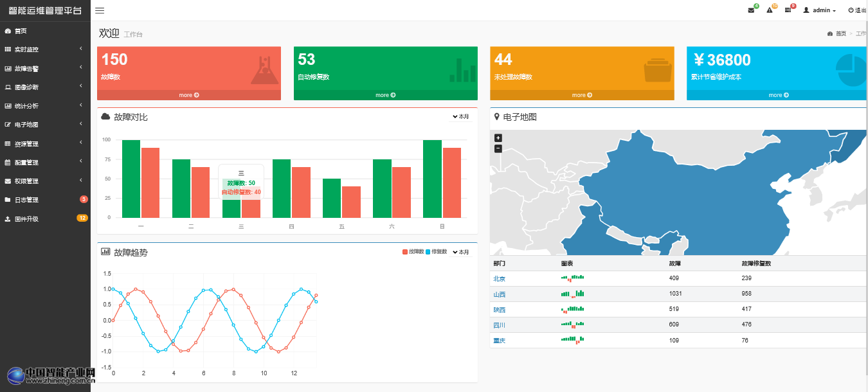Open the warning alerts notification icon
This screenshot has width=868, height=392.
click(769, 10)
